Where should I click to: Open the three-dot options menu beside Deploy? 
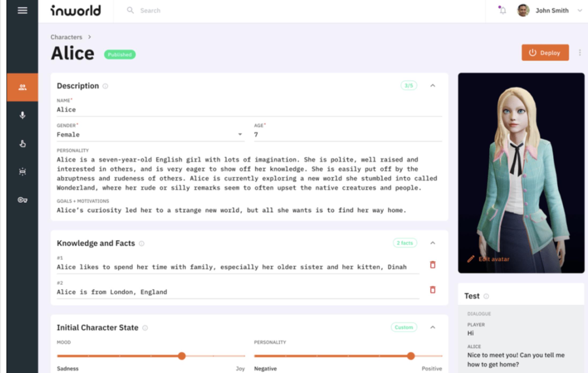(x=580, y=53)
